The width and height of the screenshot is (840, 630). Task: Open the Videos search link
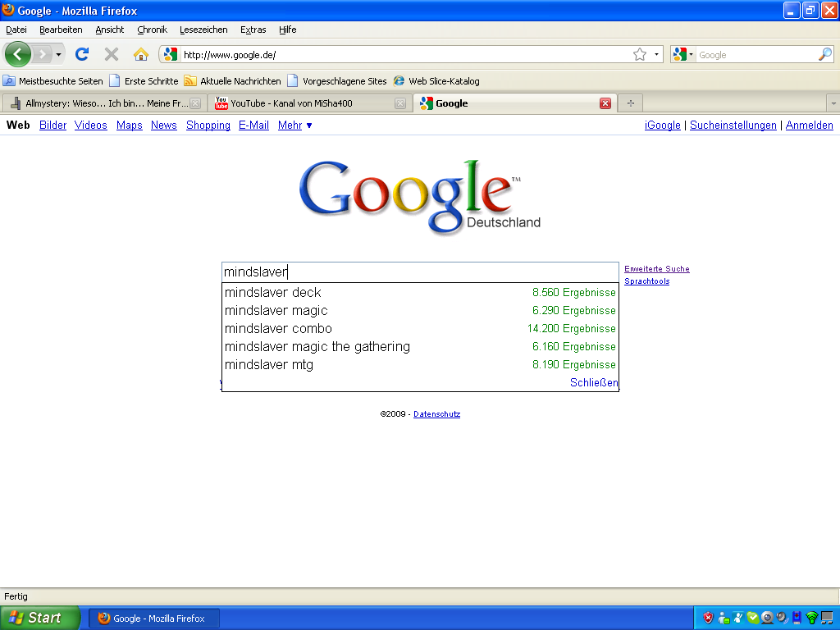(90, 125)
